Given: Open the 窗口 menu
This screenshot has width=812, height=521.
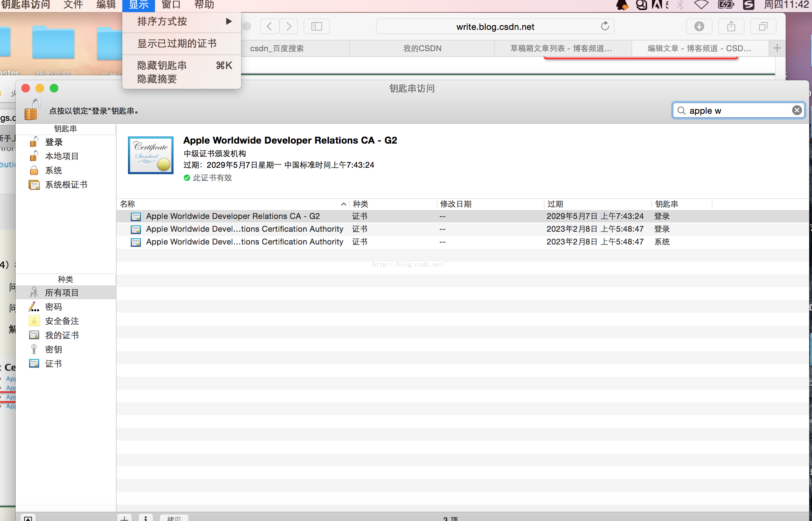Looking at the screenshot, I should coord(171,5).
